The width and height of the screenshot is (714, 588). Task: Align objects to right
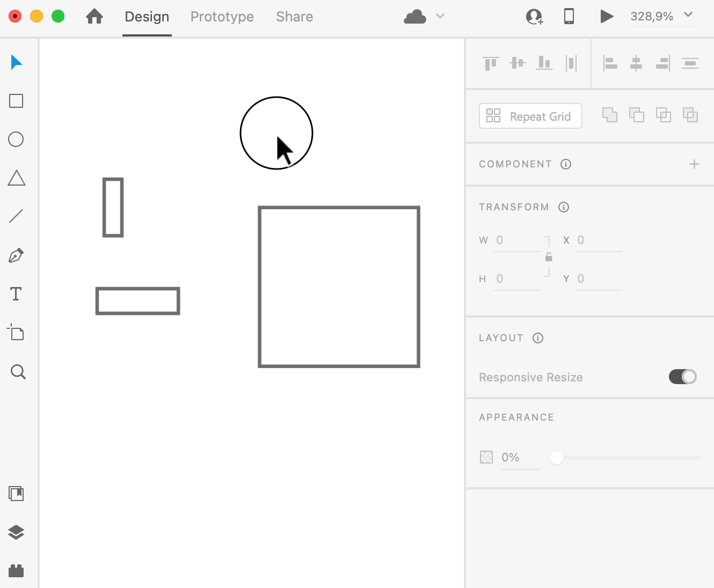coord(663,63)
